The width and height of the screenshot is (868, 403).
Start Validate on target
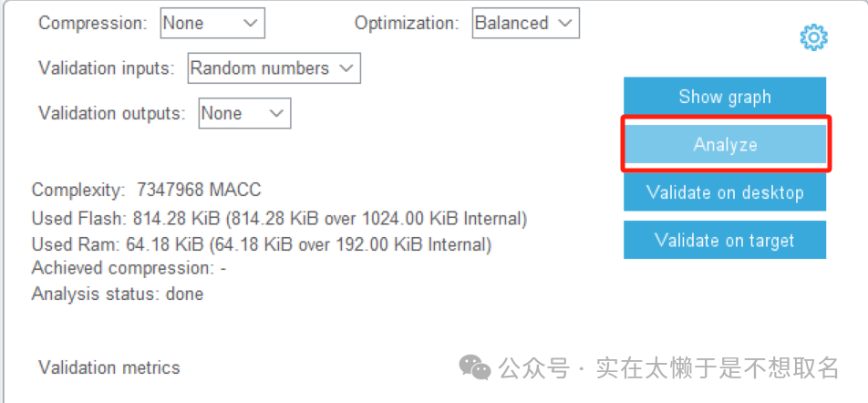(x=725, y=241)
